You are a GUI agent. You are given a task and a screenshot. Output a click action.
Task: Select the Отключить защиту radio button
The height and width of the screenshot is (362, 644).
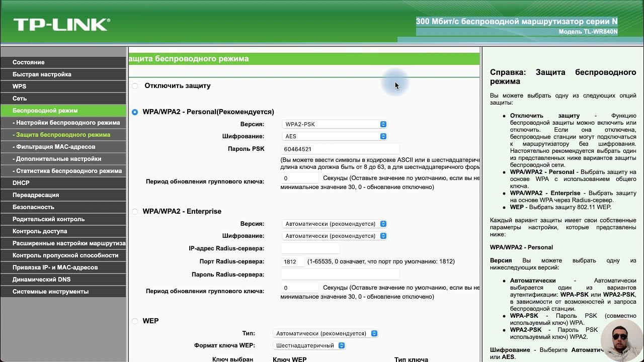pyautogui.click(x=135, y=86)
